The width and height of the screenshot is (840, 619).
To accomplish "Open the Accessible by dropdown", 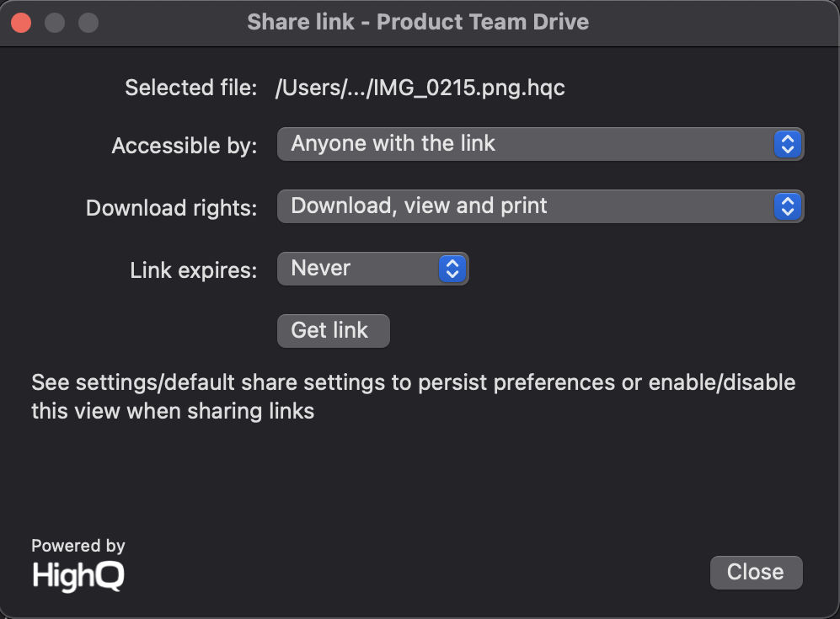I will [x=540, y=144].
